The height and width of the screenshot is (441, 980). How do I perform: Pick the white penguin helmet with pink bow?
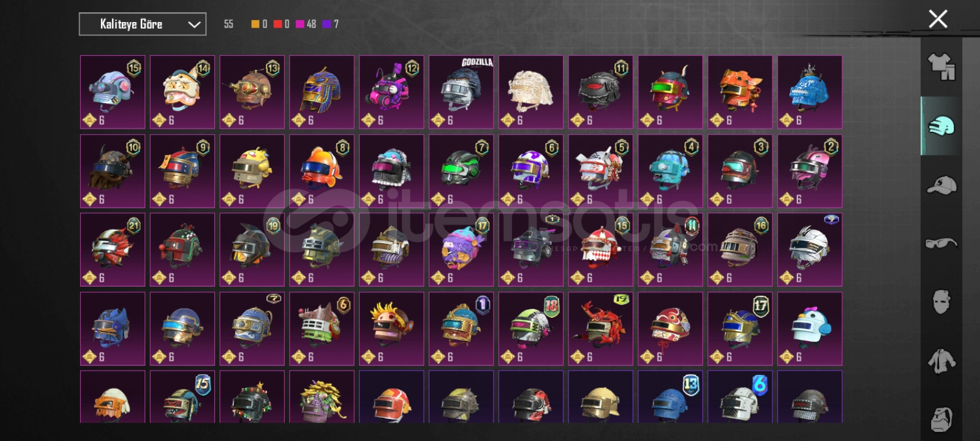[810, 329]
